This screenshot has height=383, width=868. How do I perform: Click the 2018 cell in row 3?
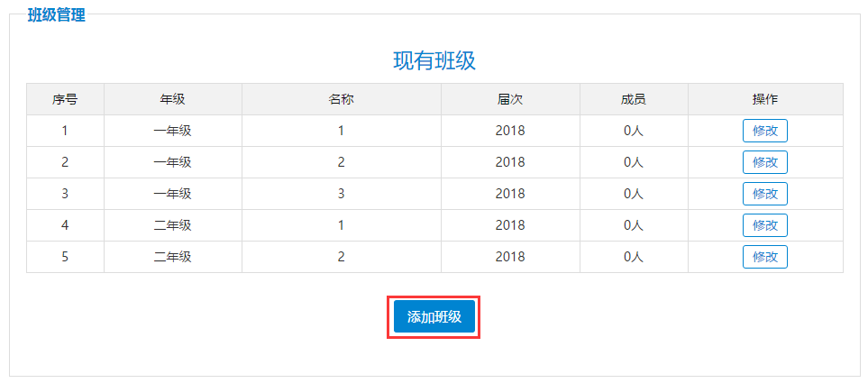[510, 194]
